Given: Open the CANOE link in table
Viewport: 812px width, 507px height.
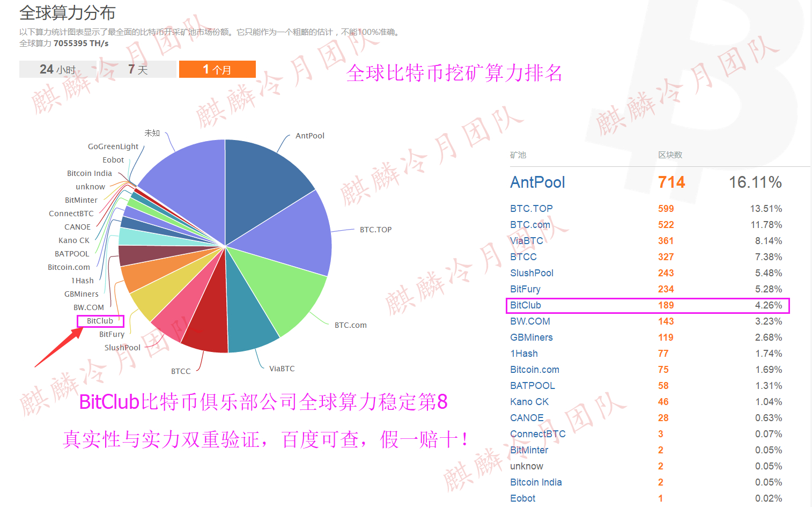Looking at the screenshot, I should point(527,418).
